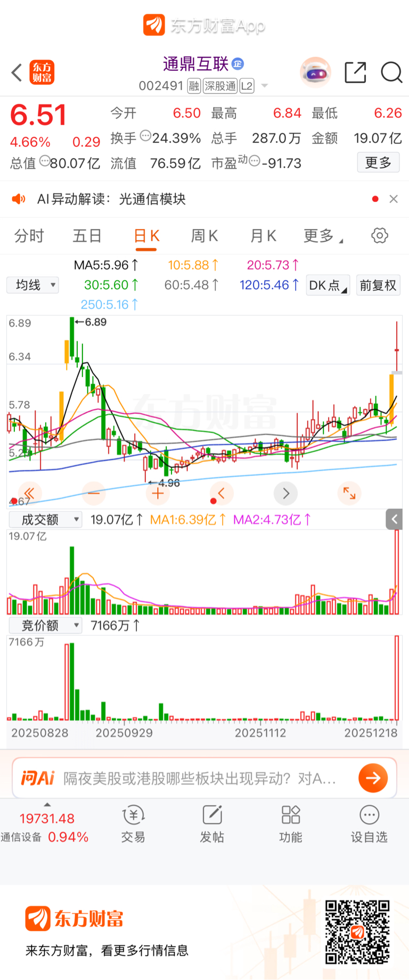Open 发帖 post editor

212,824
